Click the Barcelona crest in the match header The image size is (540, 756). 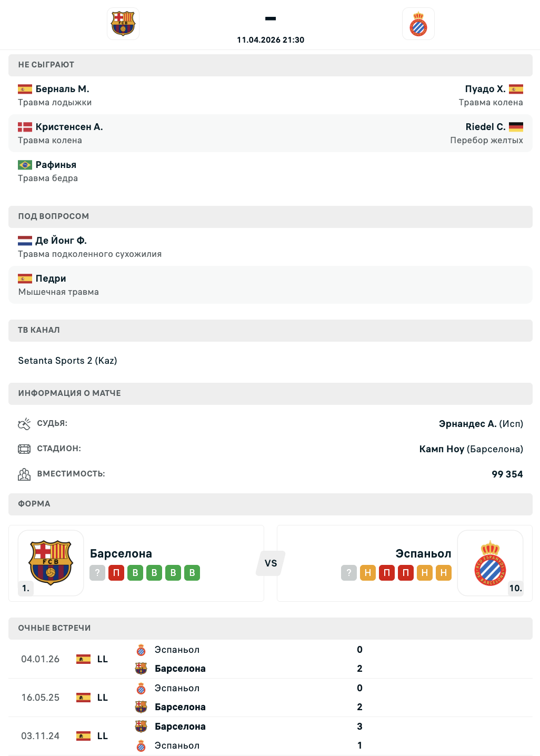123,24
